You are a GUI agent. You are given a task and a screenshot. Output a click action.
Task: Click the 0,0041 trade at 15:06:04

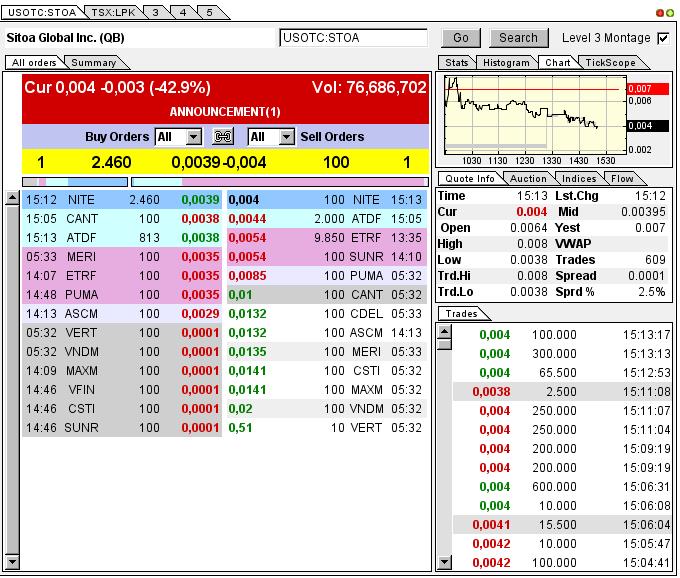tap(562, 525)
